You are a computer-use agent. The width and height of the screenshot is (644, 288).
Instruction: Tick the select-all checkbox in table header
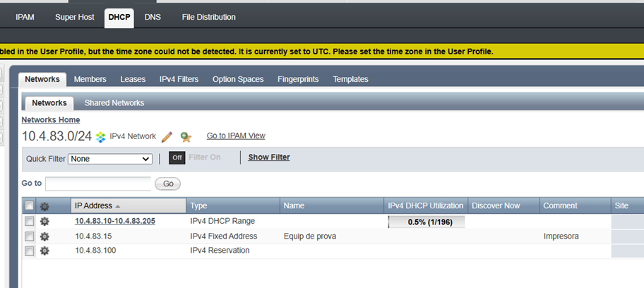29,206
